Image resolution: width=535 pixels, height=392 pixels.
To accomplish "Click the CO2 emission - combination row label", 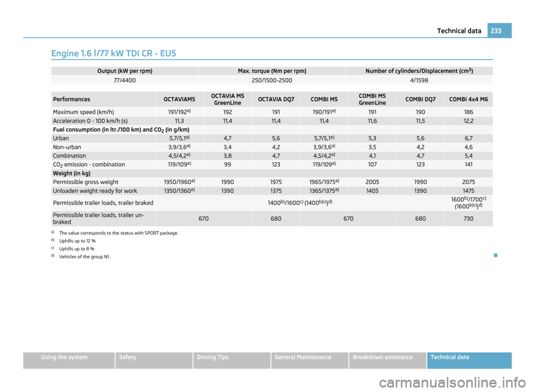I will tap(89, 164).
